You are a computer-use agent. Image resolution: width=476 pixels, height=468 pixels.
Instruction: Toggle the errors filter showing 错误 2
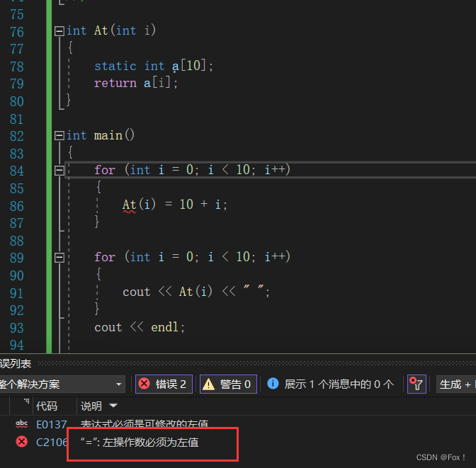click(164, 384)
